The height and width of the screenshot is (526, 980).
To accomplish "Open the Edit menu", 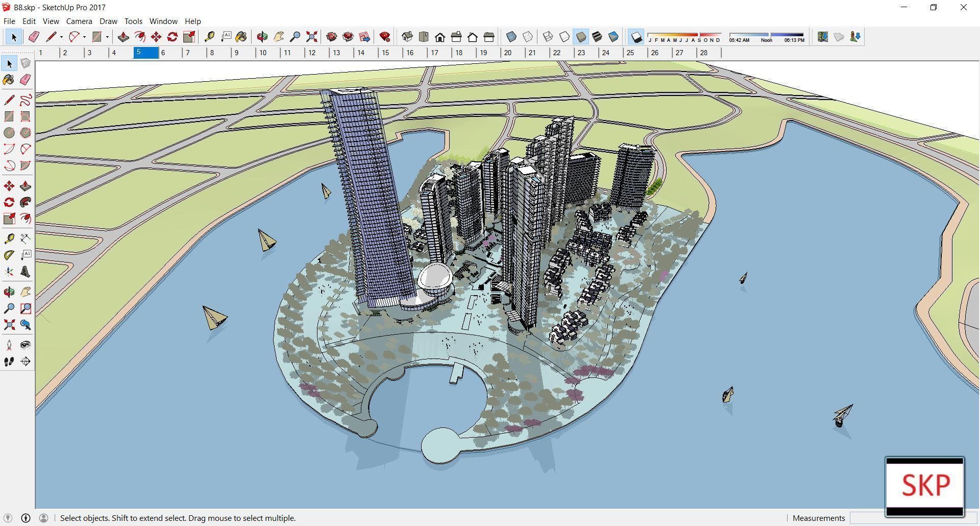I will (x=29, y=21).
